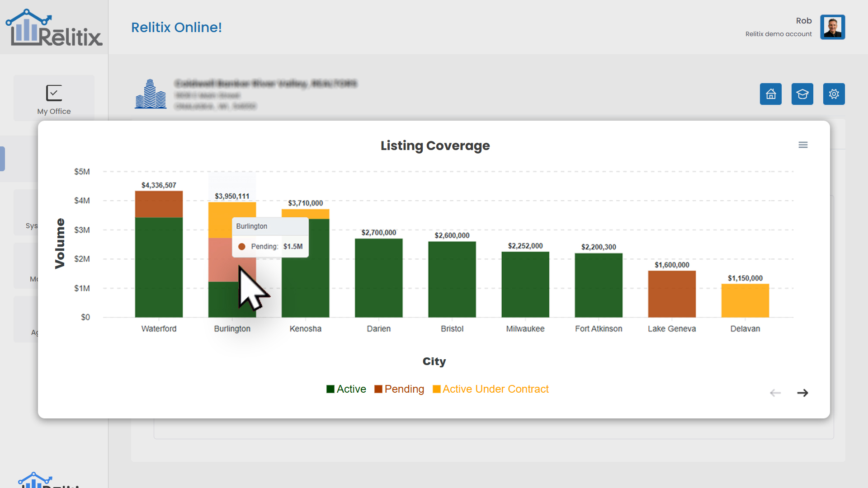The height and width of the screenshot is (488, 868).
Task: Click the Burlington pending tooltip
Action: tap(270, 236)
